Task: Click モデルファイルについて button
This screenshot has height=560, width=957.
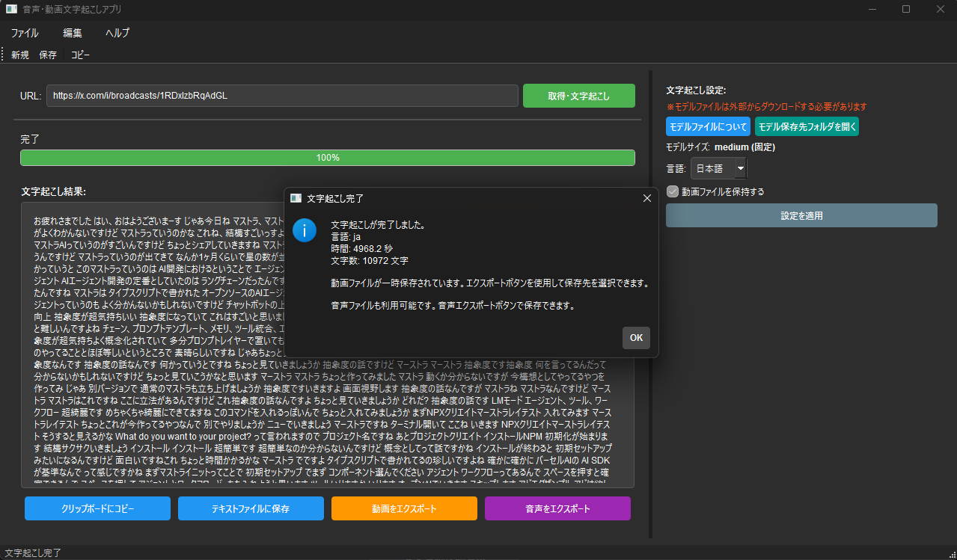Action: (708, 126)
